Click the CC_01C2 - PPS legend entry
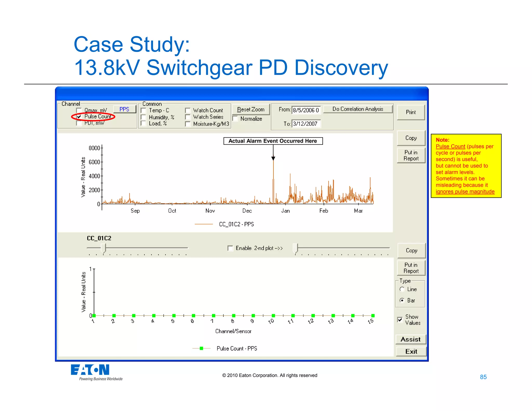Viewport: 532px width, 411px height. click(224, 224)
